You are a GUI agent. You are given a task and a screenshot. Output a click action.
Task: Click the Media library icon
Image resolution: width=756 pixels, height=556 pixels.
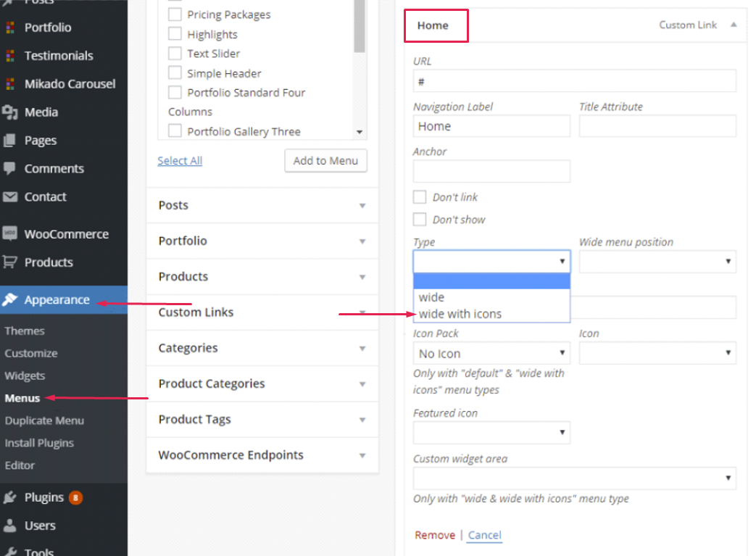click(x=9, y=112)
